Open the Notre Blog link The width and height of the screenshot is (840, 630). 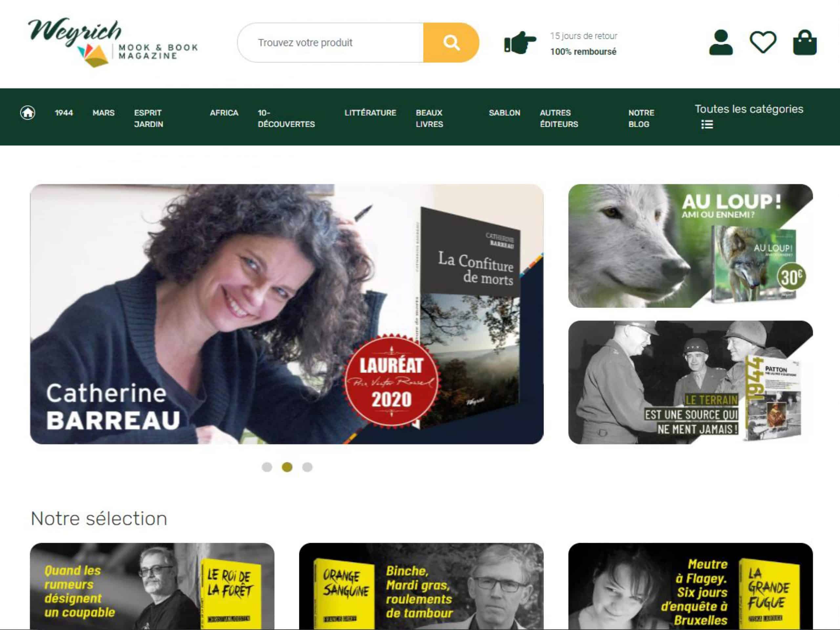tap(641, 118)
